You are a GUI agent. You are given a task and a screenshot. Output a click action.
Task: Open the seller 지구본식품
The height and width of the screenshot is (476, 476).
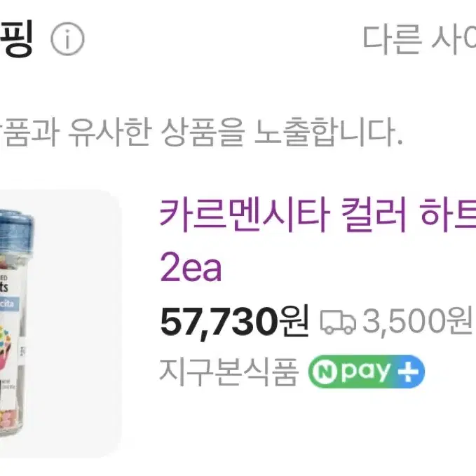(x=228, y=372)
